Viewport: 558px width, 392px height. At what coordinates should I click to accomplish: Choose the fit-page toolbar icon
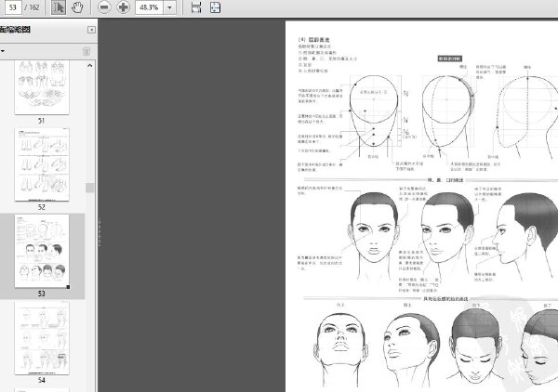pyautogui.click(x=215, y=7)
